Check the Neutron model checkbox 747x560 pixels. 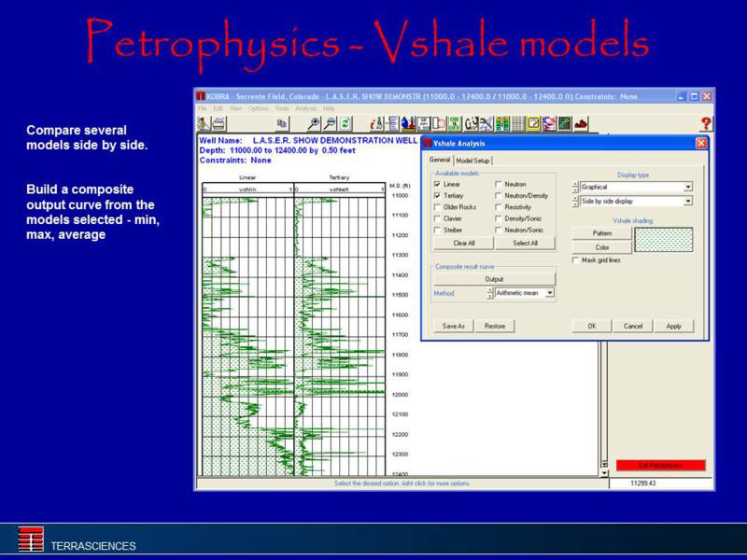pyautogui.click(x=498, y=184)
